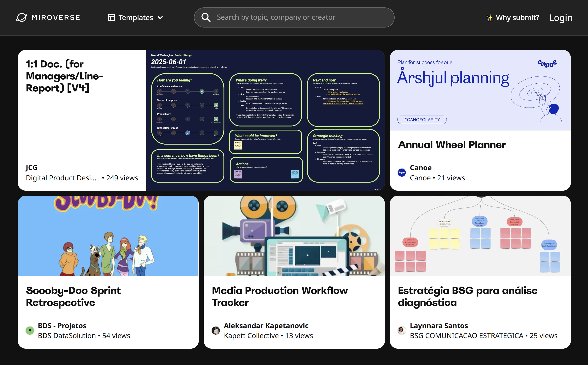Viewport: 588px width, 365px height.
Task: Open the Why submit? link
Action: click(517, 18)
